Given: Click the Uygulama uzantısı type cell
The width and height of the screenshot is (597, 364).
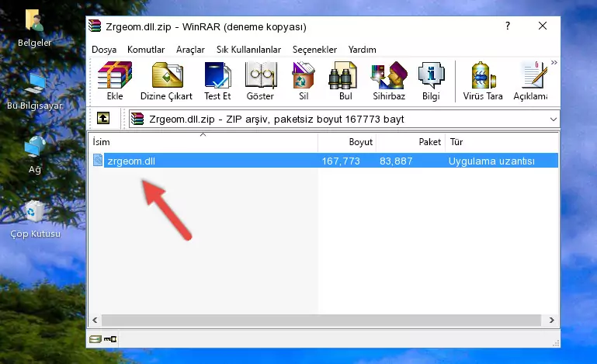Looking at the screenshot, I should (491, 161).
